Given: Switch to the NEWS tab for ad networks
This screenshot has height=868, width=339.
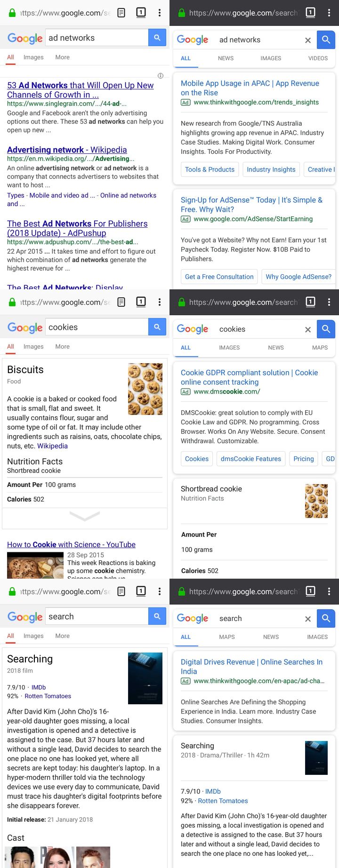Looking at the screenshot, I should 226,58.
